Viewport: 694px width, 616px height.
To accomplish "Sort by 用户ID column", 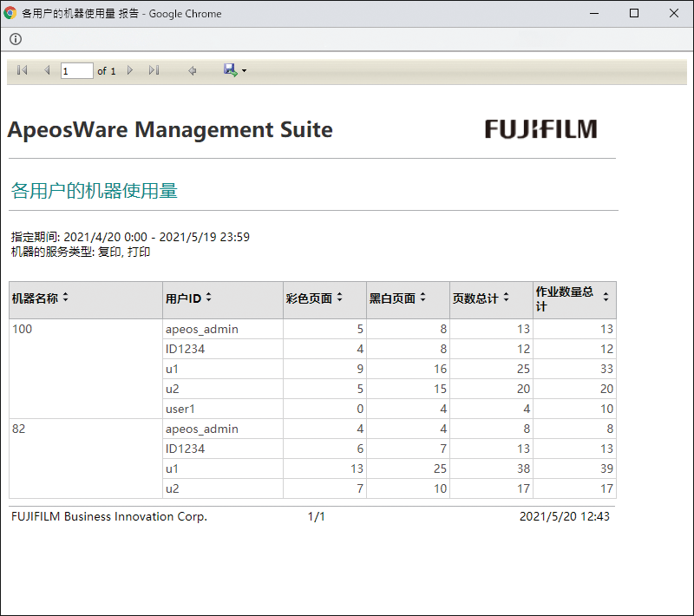I will click(x=209, y=298).
